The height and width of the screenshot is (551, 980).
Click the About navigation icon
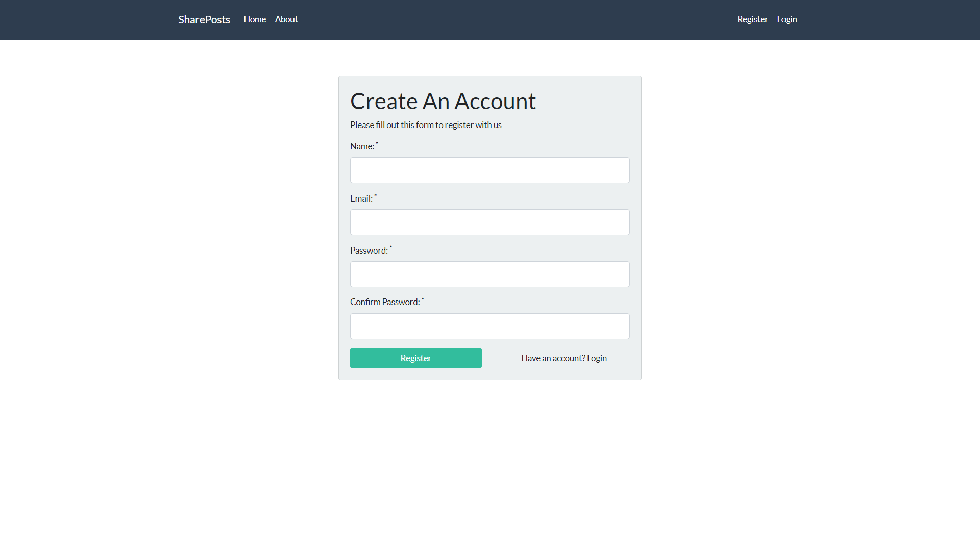coord(286,19)
